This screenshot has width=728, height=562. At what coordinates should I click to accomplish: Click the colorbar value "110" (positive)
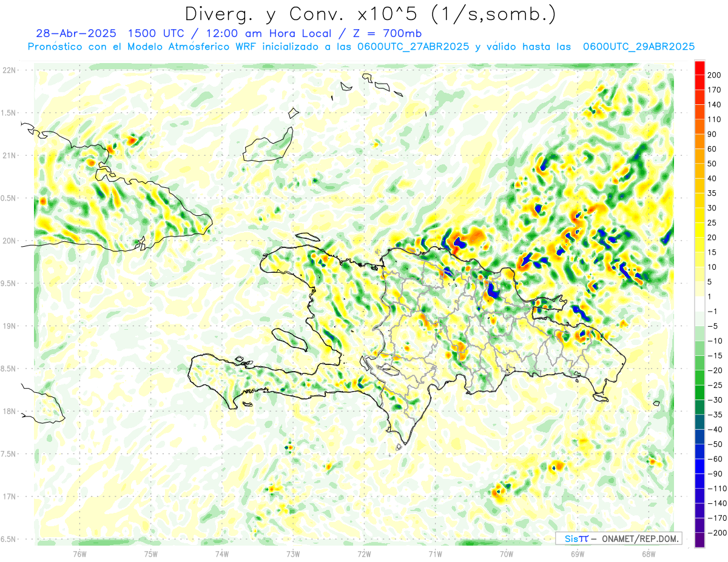coord(715,119)
